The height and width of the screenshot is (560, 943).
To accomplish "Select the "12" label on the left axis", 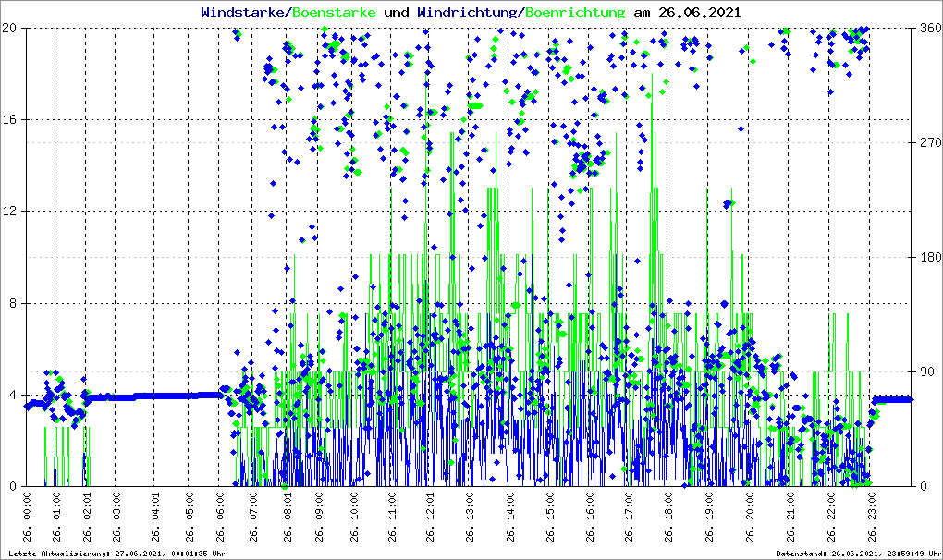I will point(9,212).
